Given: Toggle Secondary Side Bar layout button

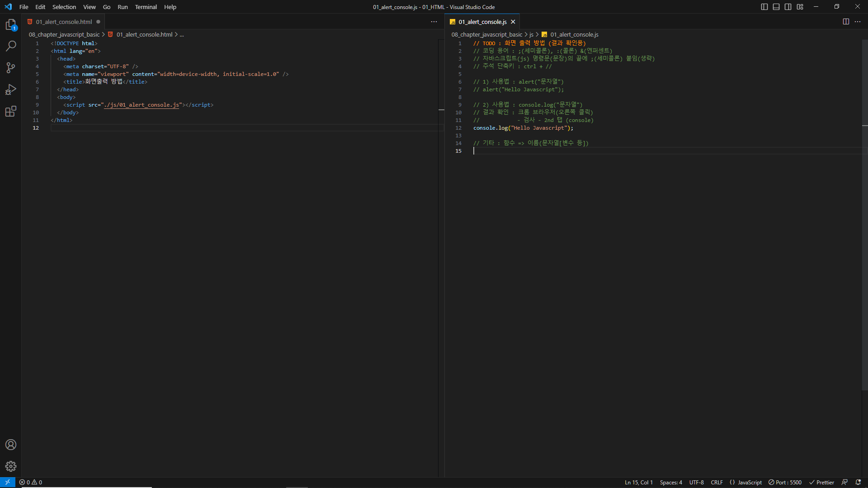Looking at the screenshot, I should coord(788,7).
